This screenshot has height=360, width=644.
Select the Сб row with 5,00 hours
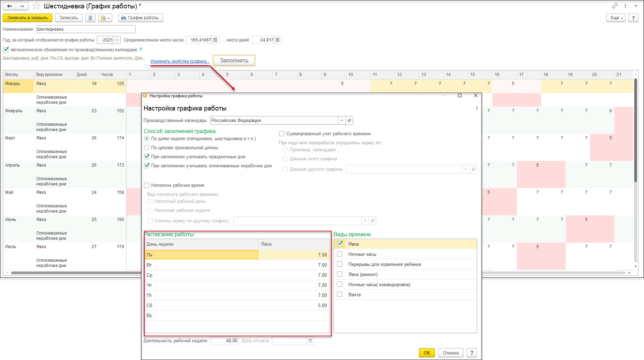[x=237, y=305]
